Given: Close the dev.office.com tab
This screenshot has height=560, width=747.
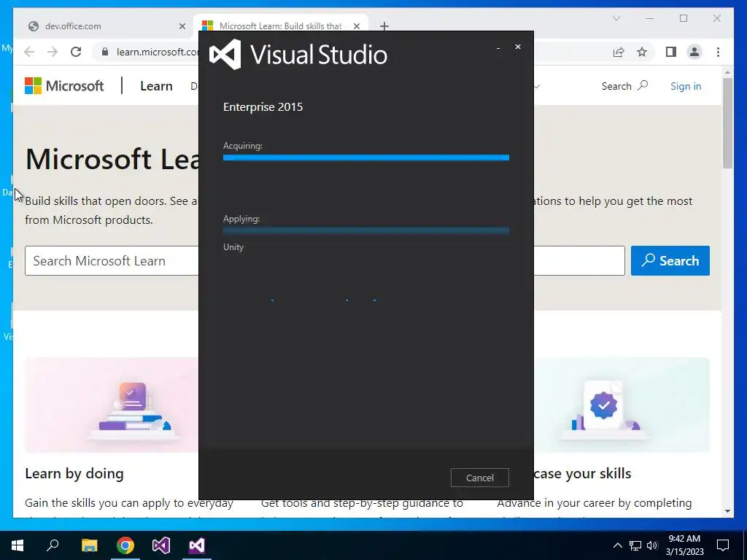Looking at the screenshot, I should point(182,26).
